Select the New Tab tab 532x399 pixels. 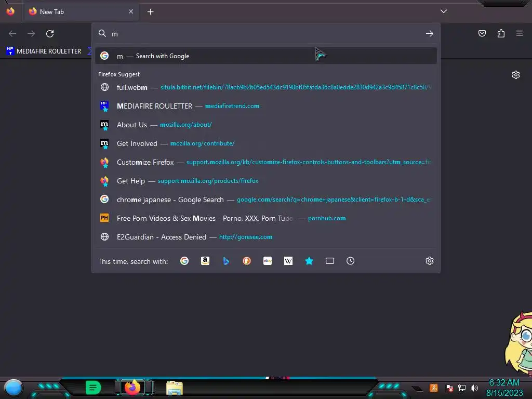click(81, 12)
